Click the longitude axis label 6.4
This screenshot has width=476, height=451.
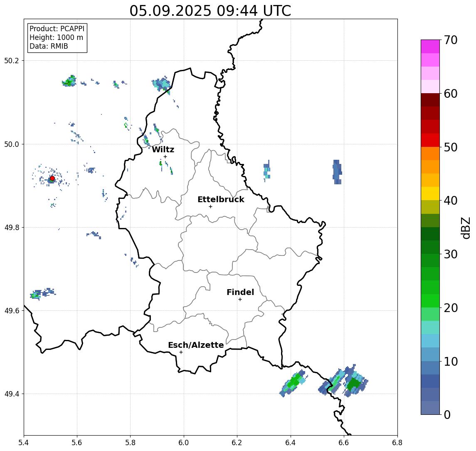pos(291,443)
